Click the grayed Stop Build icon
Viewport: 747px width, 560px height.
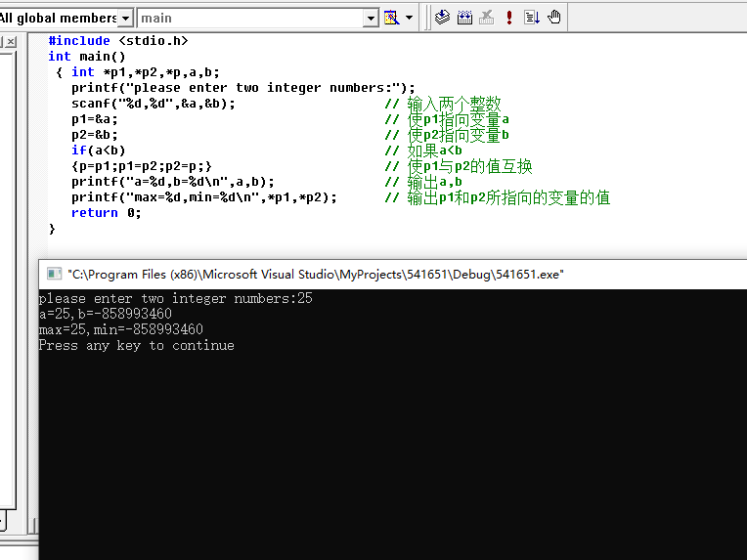tap(486, 18)
